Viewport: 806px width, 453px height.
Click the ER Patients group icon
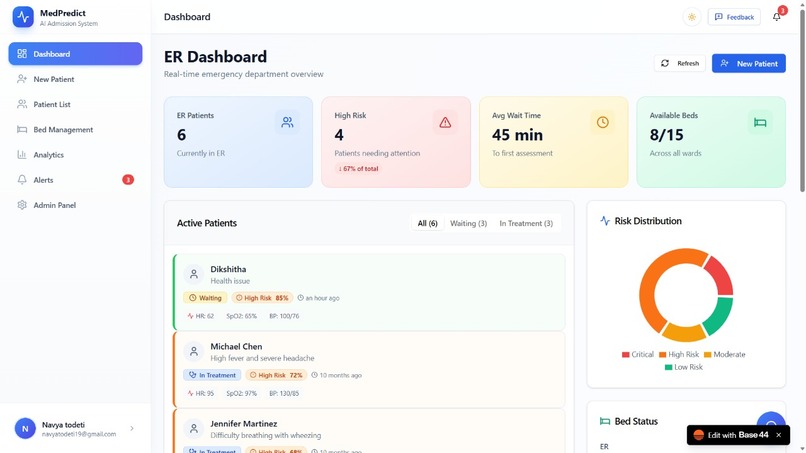287,122
